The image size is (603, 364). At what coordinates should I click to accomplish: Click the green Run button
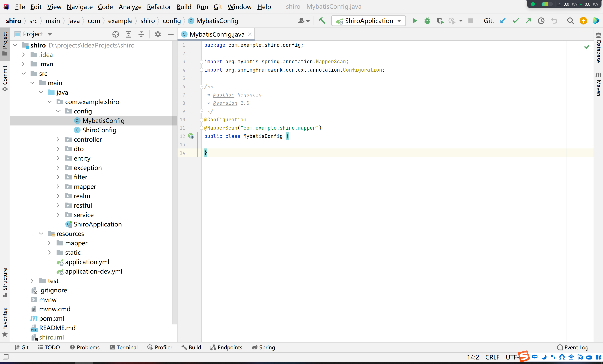click(415, 21)
